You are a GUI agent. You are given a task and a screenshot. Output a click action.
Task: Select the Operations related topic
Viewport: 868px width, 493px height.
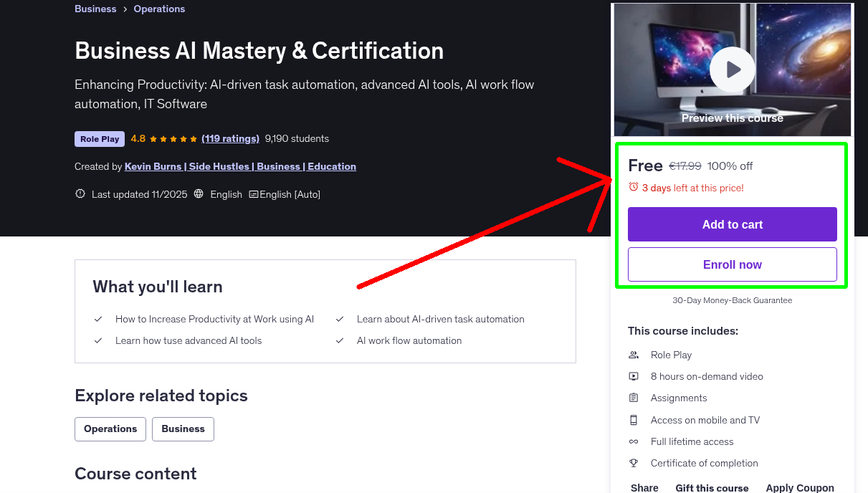[x=110, y=429]
